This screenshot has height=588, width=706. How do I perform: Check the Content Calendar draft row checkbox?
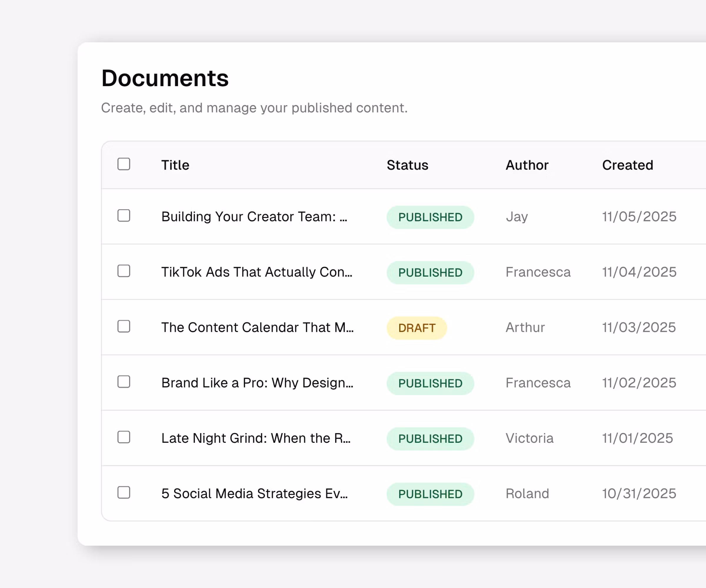124,326
